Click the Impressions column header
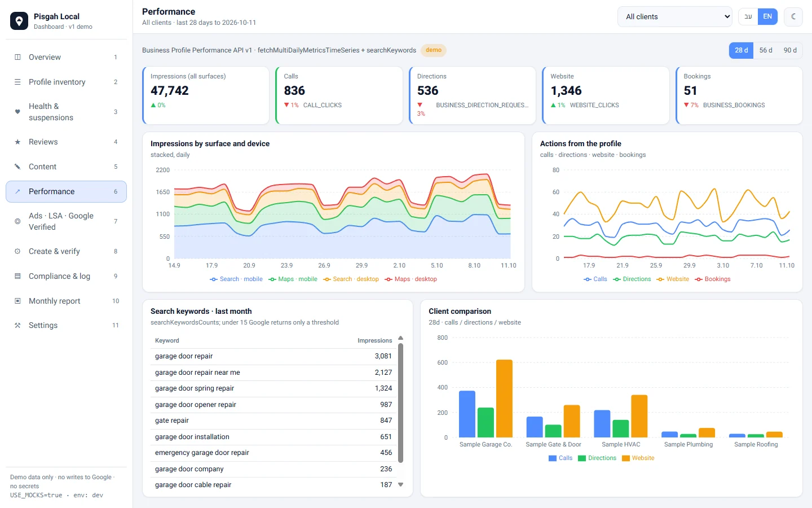The image size is (812, 508). (x=374, y=340)
